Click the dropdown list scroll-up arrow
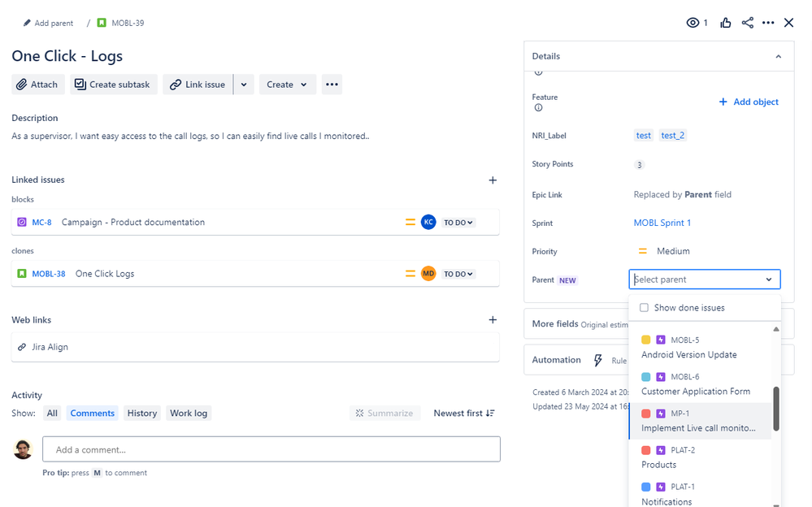The image size is (812, 507). point(775,329)
